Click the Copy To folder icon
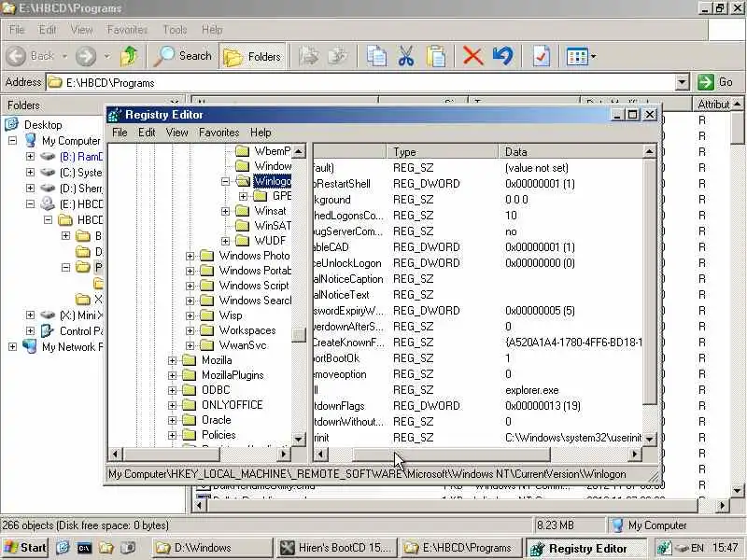Image resolution: width=747 pixels, height=560 pixels. [338, 56]
